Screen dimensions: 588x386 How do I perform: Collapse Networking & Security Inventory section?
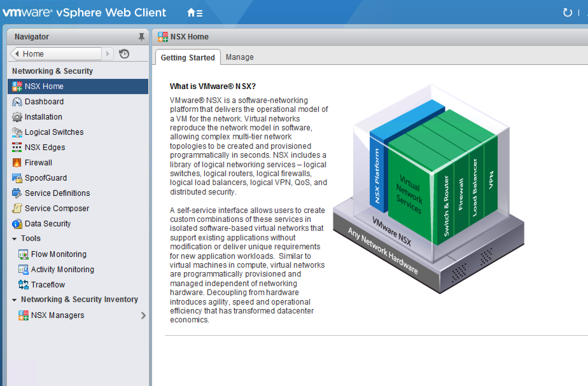pyautogui.click(x=14, y=300)
